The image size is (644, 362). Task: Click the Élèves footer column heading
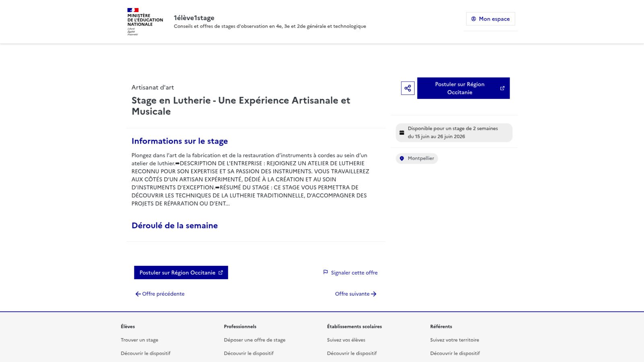point(128,327)
